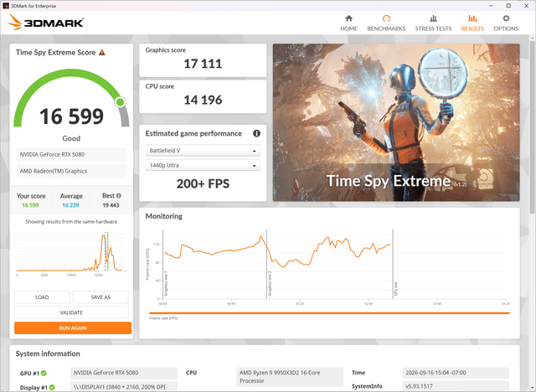Click the orange RUN AGAIN button
This screenshot has width=536, height=392.
[73, 328]
